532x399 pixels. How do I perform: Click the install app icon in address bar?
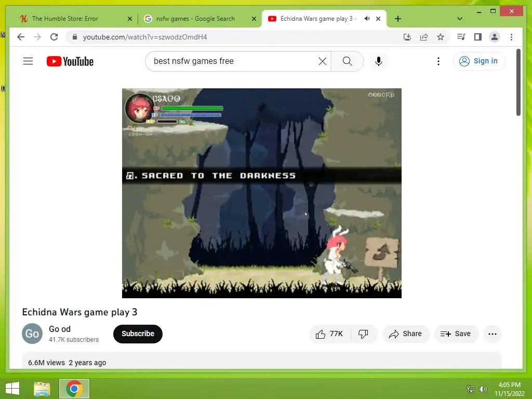(x=407, y=37)
